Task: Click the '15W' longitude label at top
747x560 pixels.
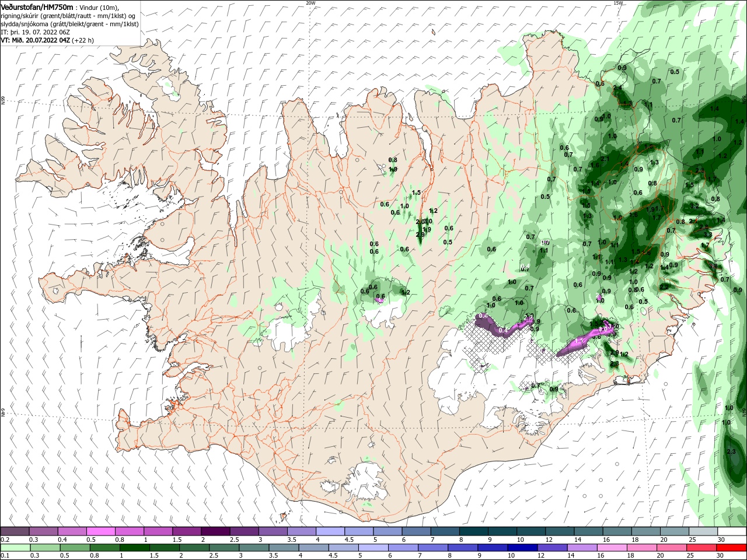Action: click(618, 2)
